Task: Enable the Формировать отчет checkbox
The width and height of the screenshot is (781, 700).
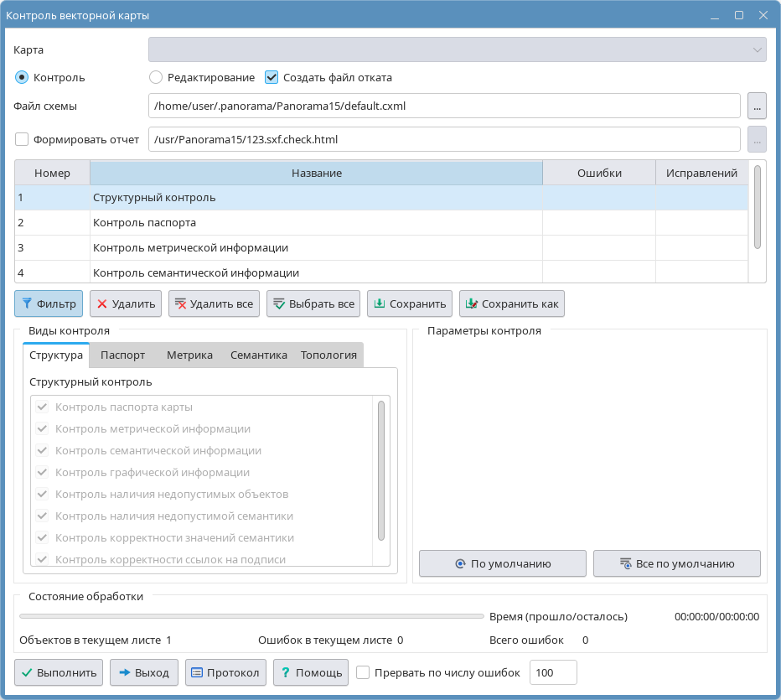Action: coord(22,139)
